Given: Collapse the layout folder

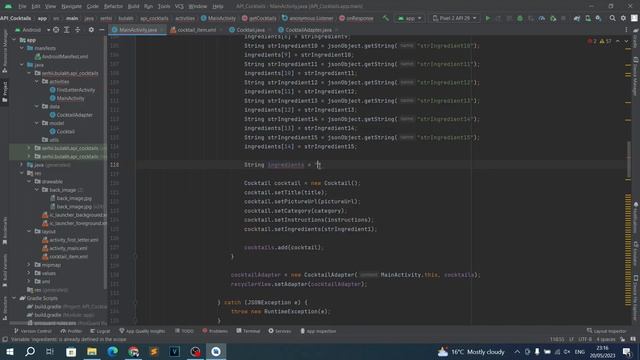Looking at the screenshot, I should click(x=29, y=231).
